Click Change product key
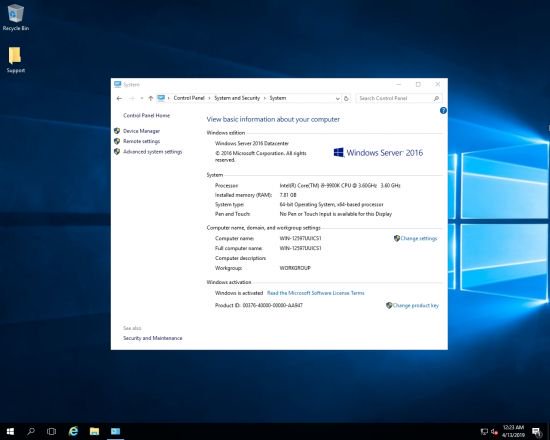This screenshot has height=440, width=550. click(x=416, y=305)
